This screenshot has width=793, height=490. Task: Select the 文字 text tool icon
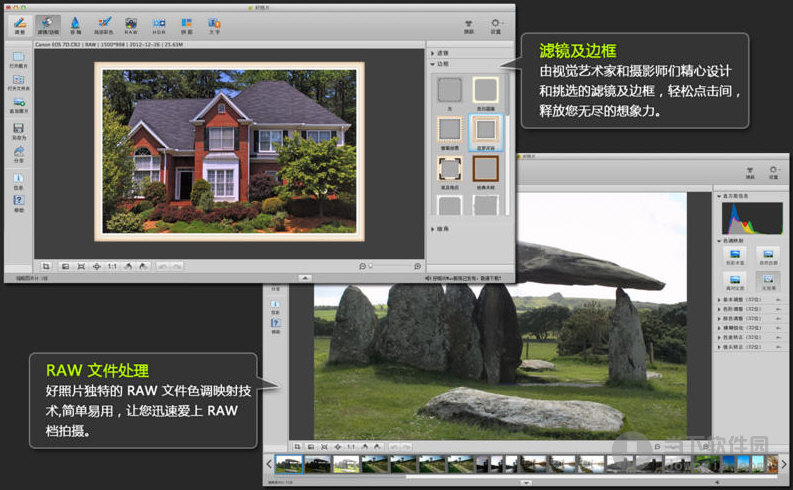(214, 24)
